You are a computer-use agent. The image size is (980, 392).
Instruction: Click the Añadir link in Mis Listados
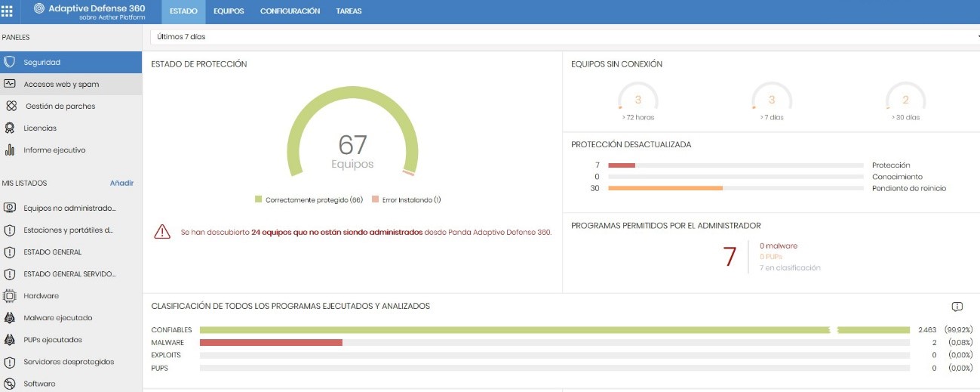tap(121, 183)
